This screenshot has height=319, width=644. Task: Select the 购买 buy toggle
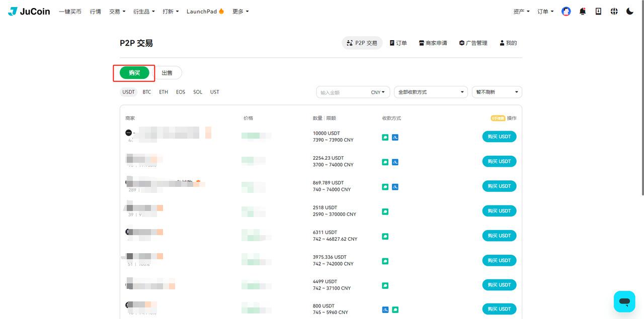134,73
